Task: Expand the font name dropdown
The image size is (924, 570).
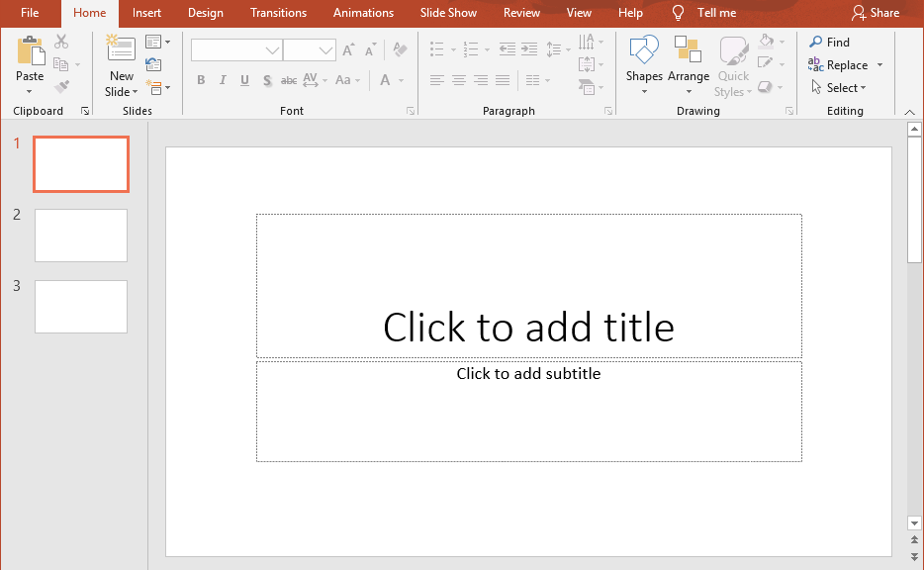Action: click(x=272, y=50)
